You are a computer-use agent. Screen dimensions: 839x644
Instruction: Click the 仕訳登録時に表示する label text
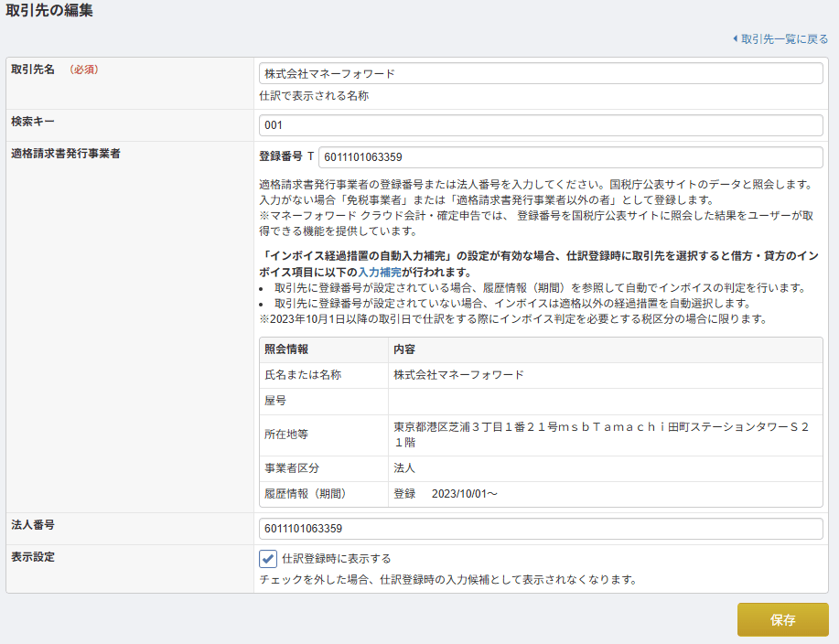337,558
